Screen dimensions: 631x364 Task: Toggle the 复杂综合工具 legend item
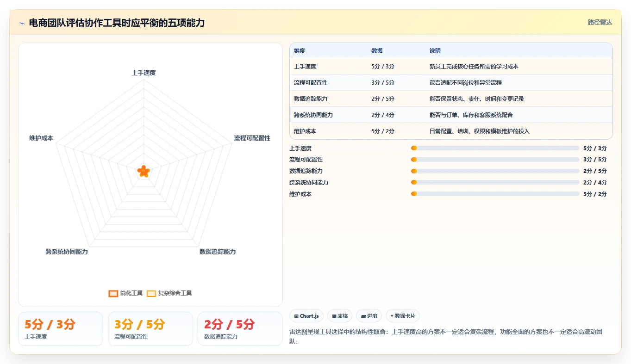tap(169, 293)
